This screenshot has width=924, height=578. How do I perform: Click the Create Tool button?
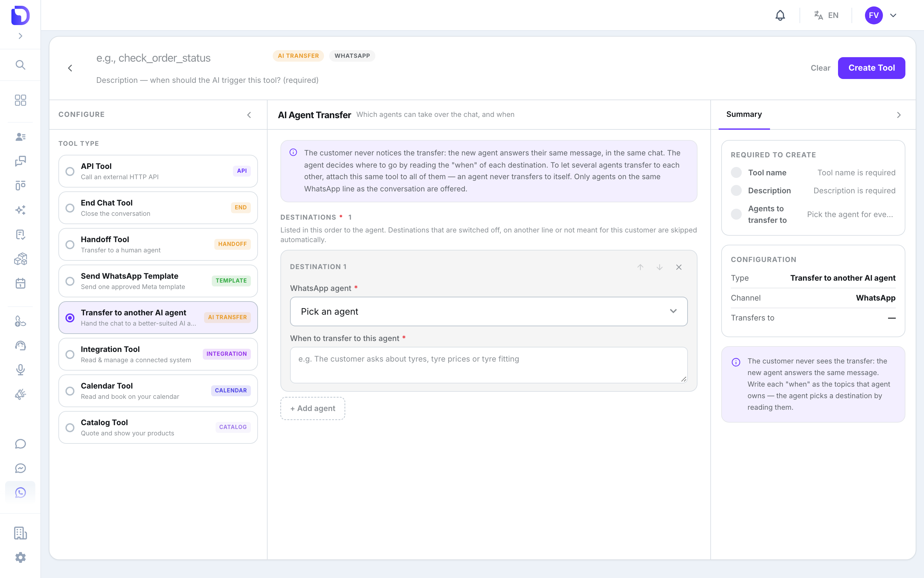tap(871, 68)
